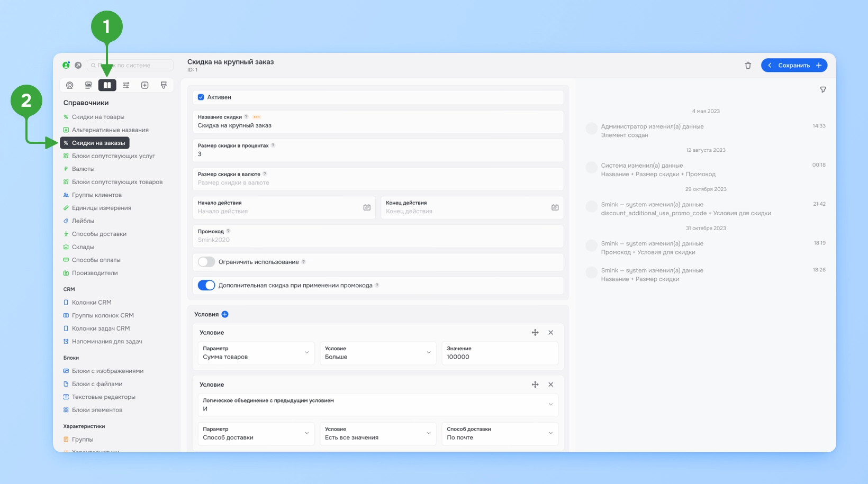This screenshot has height=484, width=868.
Task: Expand the Параметр dropdown showing Сумма товаров
Action: [x=256, y=353]
